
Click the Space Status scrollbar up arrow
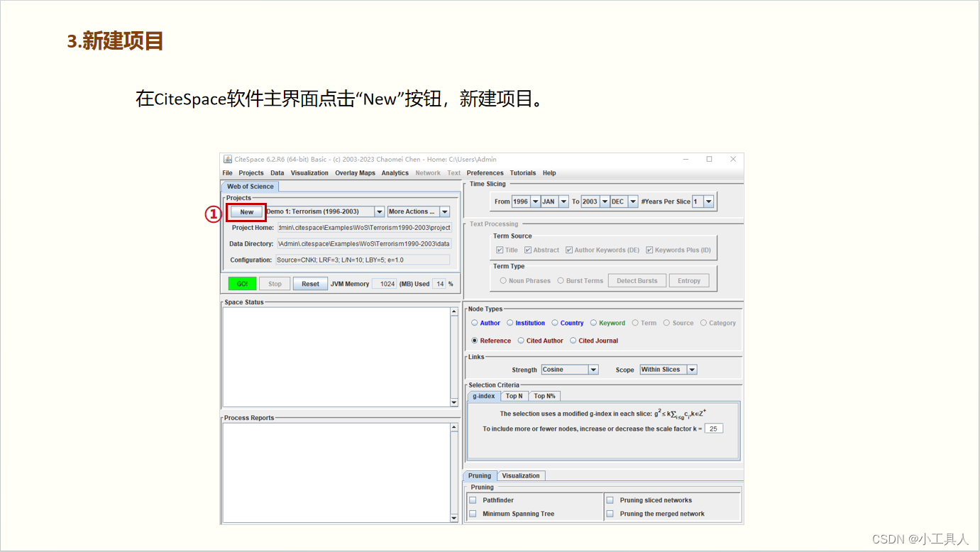pyautogui.click(x=454, y=312)
